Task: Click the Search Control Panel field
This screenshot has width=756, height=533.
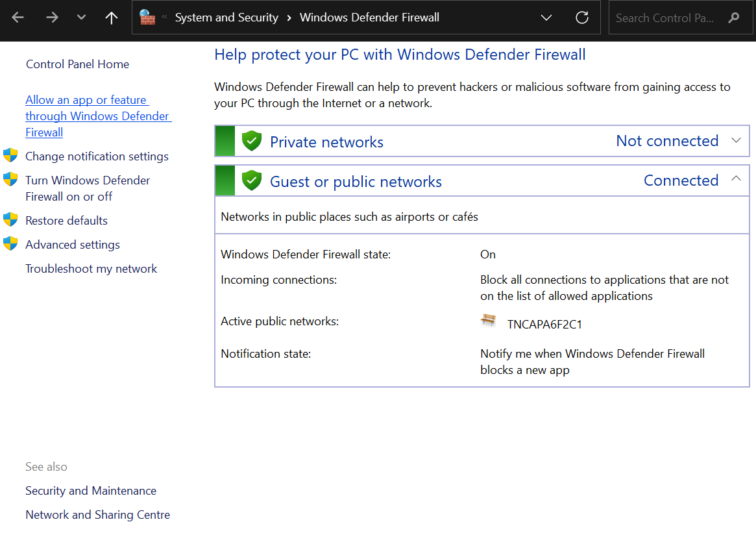Action: (x=664, y=18)
